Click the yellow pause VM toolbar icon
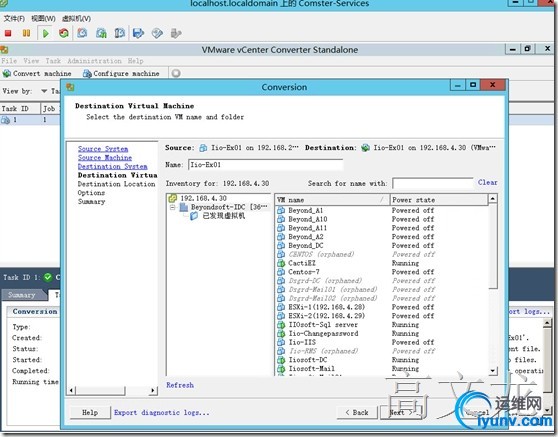The height and width of the screenshot is (437, 558). tap(26, 33)
